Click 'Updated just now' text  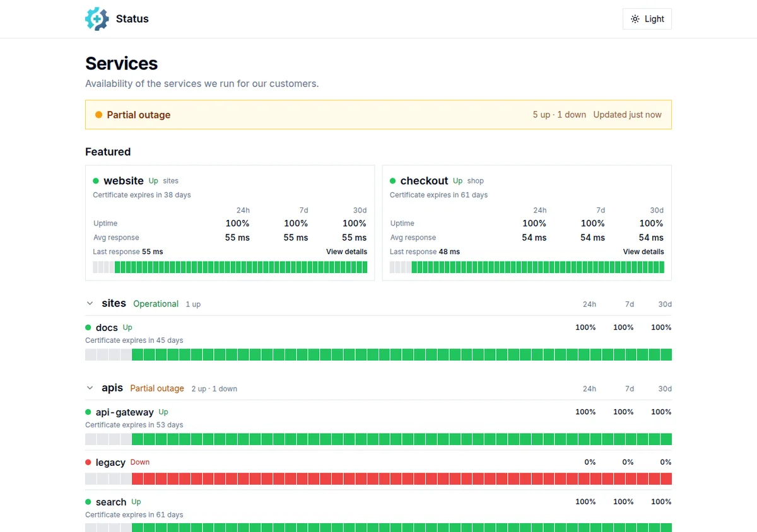tap(628, 115)
